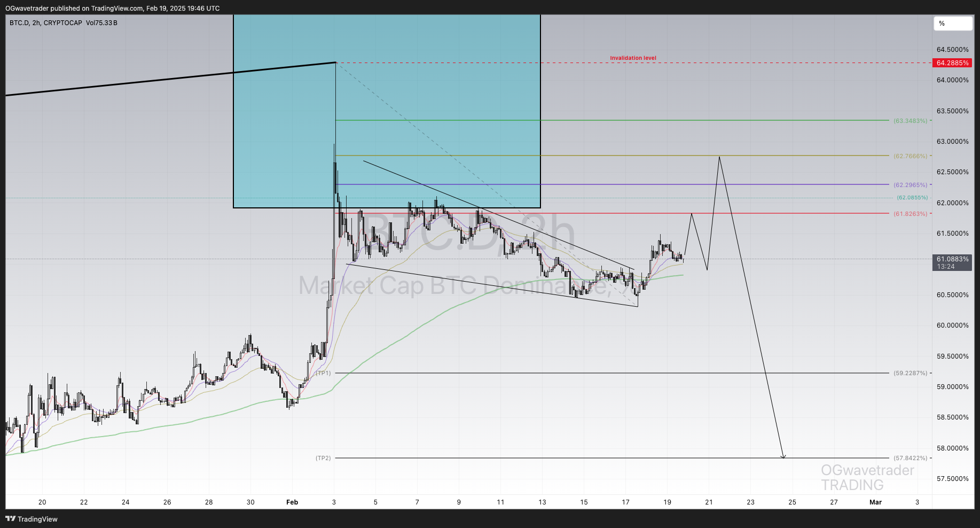The height and width of the screenshot is (528, 980).
Task: Click 63.5000% on the price axis
Action: click(x=952, y=111)
